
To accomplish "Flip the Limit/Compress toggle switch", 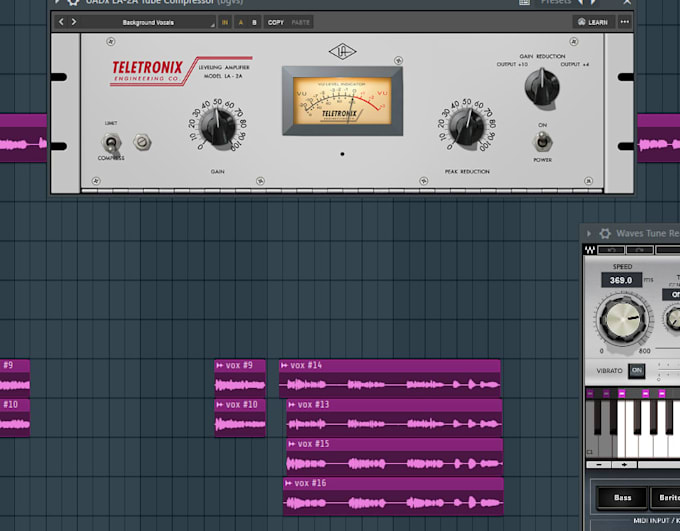I will (111, 142).
